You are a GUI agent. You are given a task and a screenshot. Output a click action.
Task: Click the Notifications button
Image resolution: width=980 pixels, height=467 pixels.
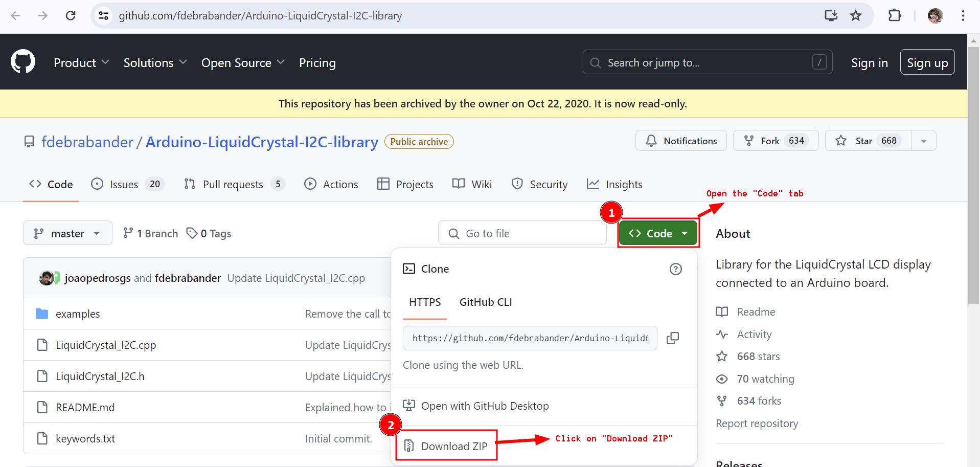681,141
